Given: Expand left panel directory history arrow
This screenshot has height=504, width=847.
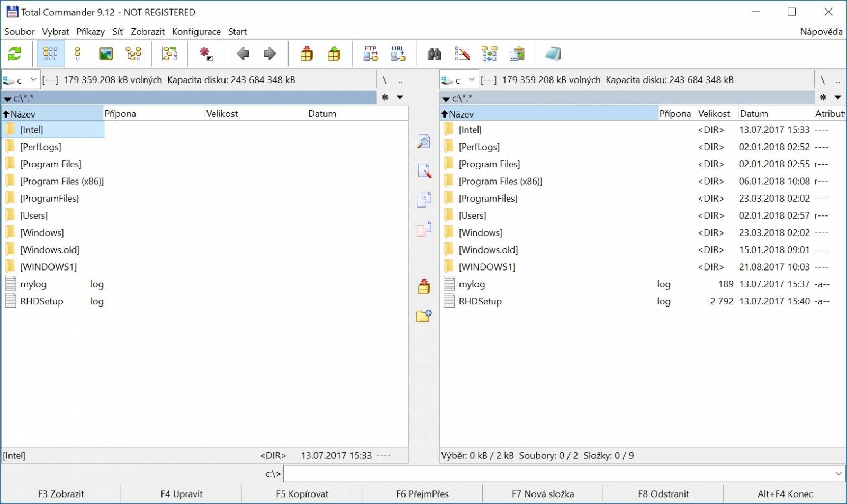Looking at the screenshot, I should tap(400, 97).
